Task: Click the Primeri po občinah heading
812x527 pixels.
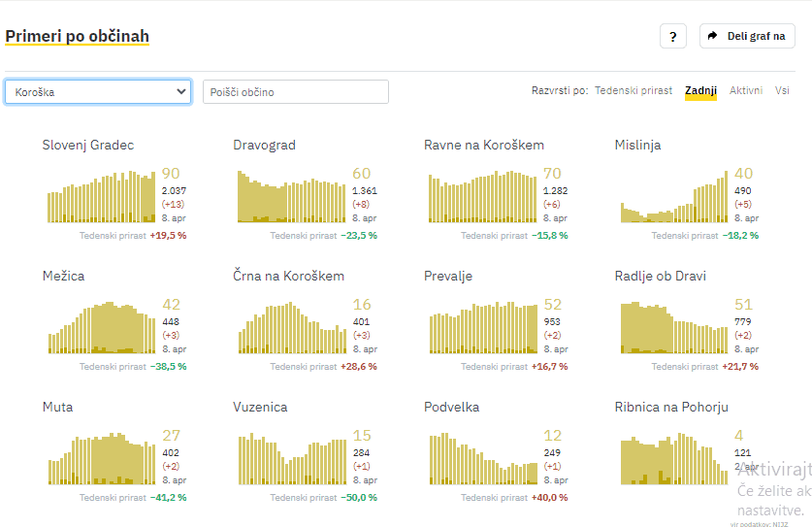Action: (x=78, y=37)
